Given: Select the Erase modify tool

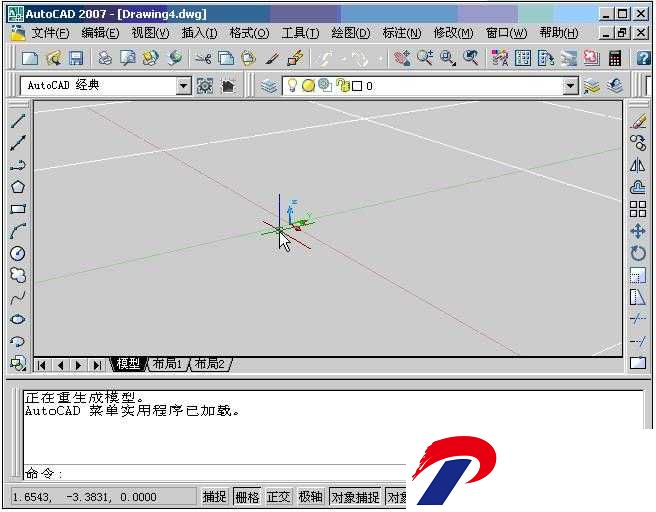Looking at the screenshot, I should pos(638,121).
